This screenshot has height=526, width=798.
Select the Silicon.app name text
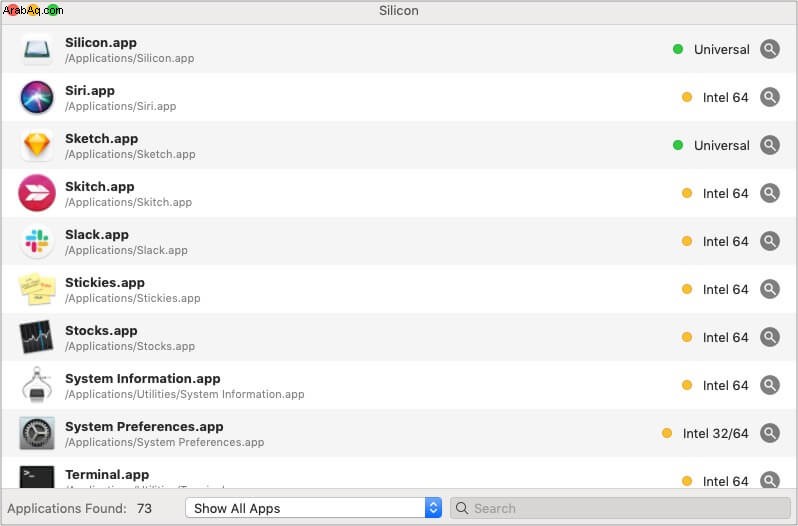(x=101, y=43)
